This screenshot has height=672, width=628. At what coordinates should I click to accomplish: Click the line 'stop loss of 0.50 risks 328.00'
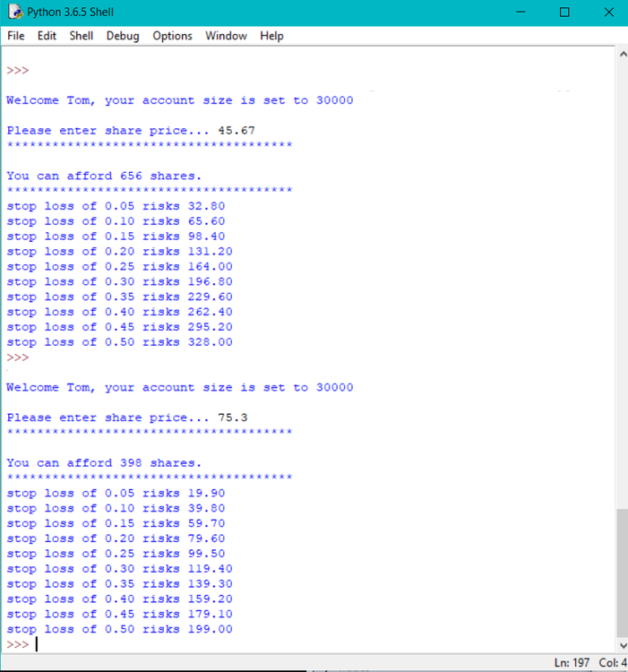[x=119, y=342]
